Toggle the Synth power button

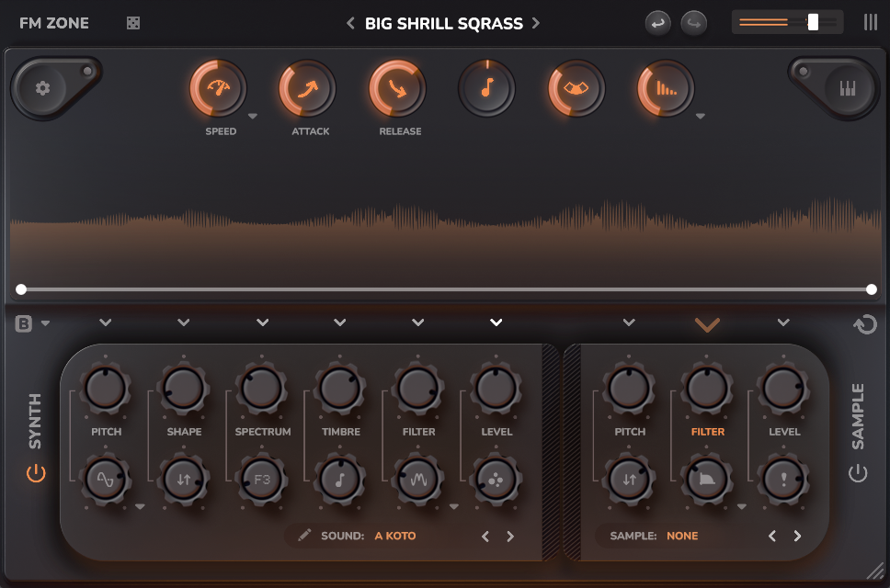[36, 474]
